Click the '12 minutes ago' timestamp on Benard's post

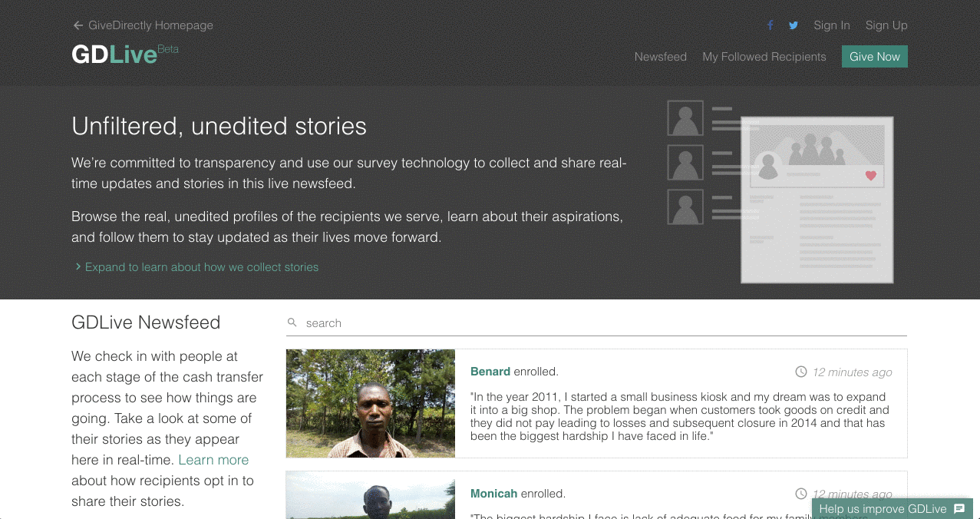click(x=853, y=372)
